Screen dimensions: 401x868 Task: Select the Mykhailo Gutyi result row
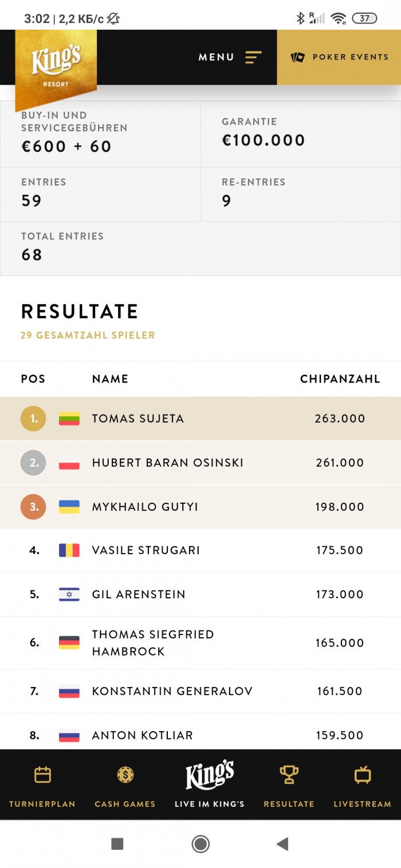pos(200,507)
